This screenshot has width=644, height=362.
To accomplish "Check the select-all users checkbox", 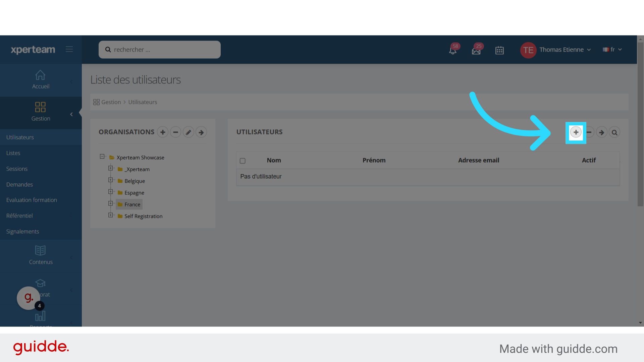I will [x=243, y=161].
